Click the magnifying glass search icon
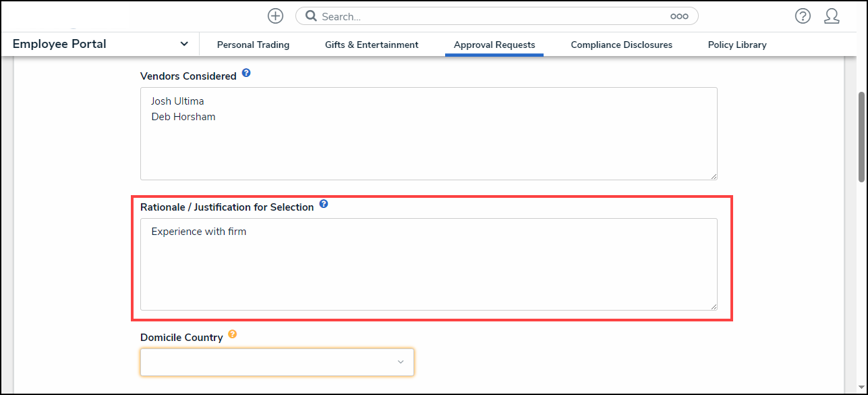The image size is (868, 395). [x=311, y=16]
